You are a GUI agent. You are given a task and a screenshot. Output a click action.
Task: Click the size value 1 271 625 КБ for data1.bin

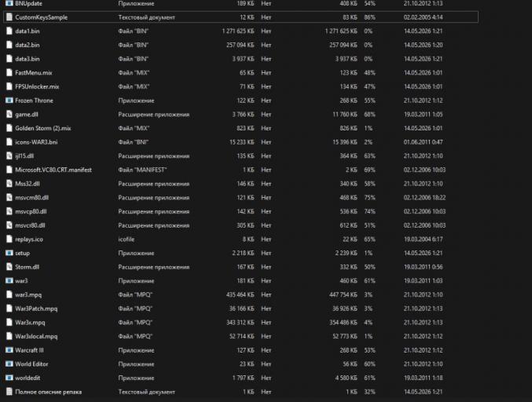click(238, 31)
